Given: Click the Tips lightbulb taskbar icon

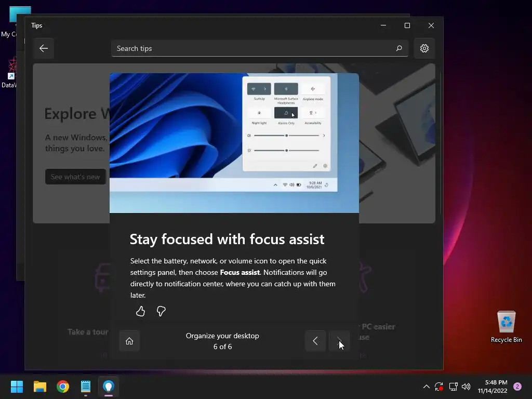Looking at the screenshot, I should tap(109, 387).
